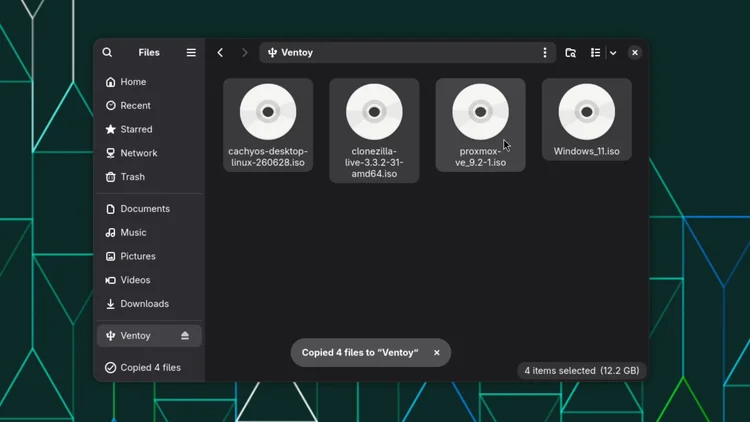
Task: Open Recent files in sidebar
Action: tap(149, 105)
